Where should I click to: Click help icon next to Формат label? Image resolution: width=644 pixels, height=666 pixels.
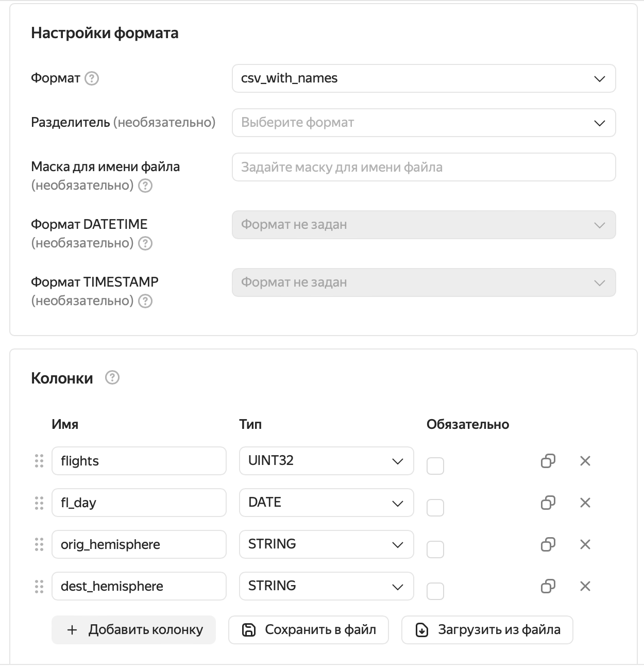pyautogui.click(x=92, y=78)
